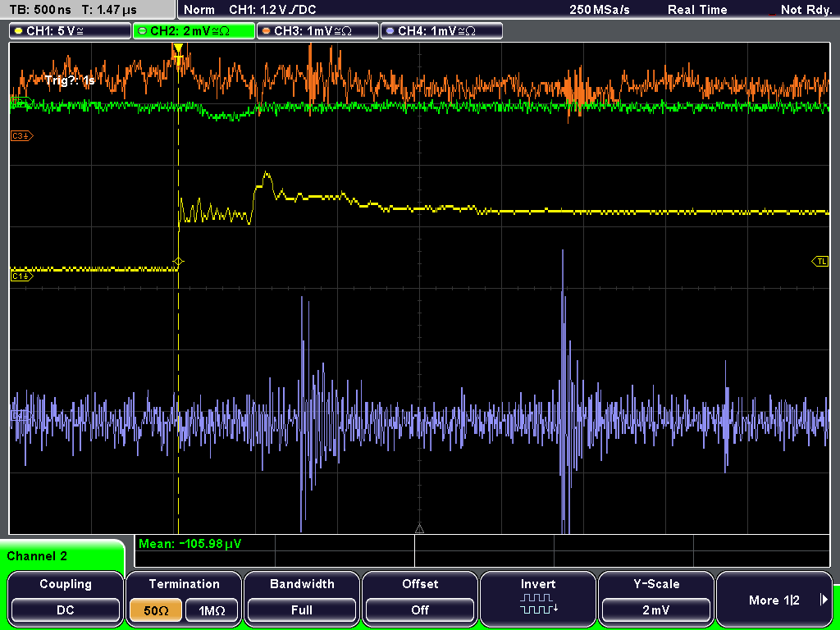840x630 pixels.
Task: Click the purple CH4 color dot
Action: tap(390, 31)
